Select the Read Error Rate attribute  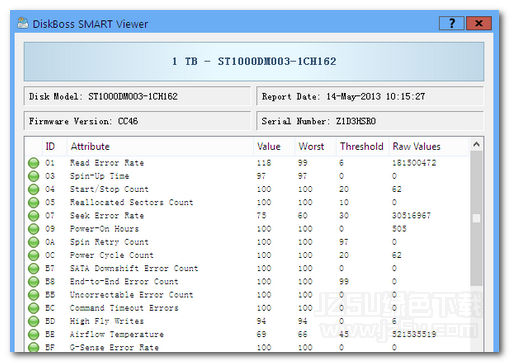[107, 163]
